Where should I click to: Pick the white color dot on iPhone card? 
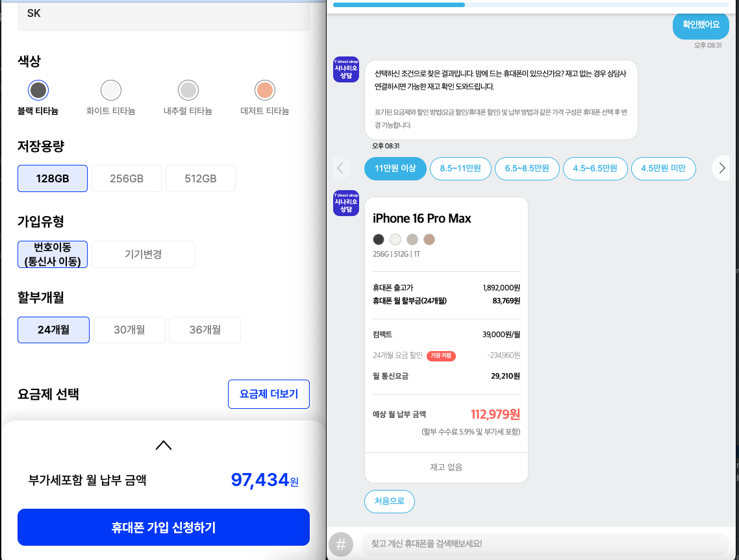click(395, 239)
